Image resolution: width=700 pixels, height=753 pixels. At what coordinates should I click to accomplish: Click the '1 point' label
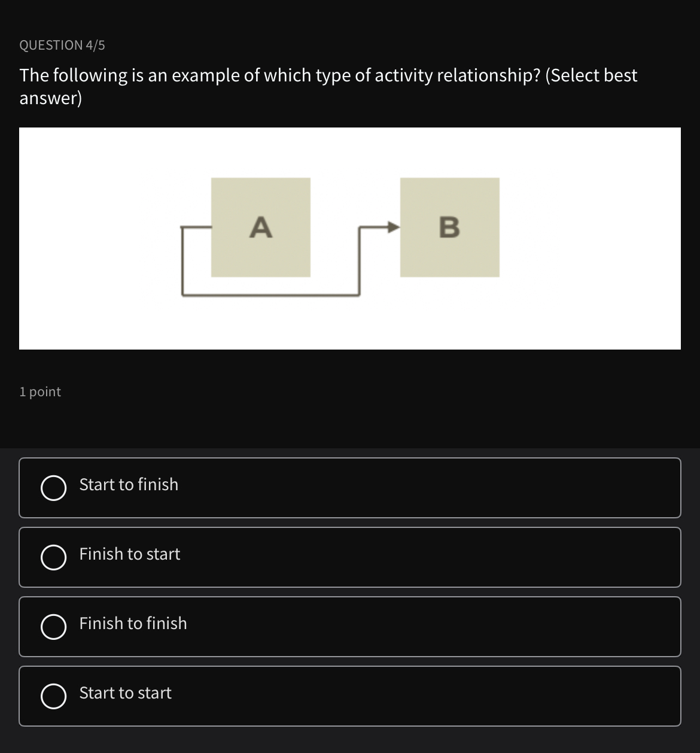point(40,391)
